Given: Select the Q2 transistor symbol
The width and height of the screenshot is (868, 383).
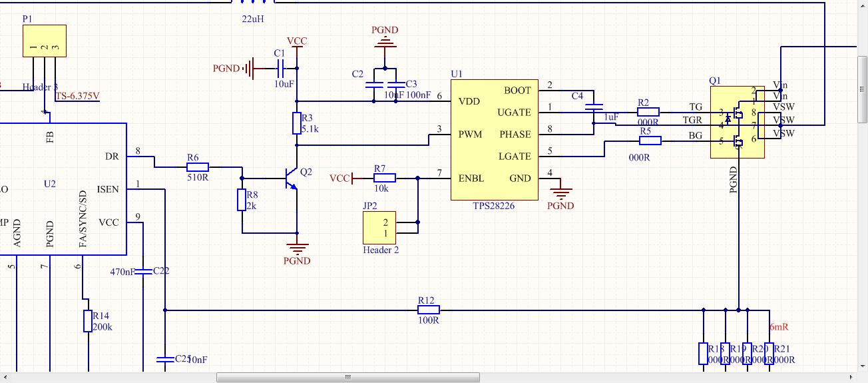Looking at the screenshot, I should click(x=290, y=179).
